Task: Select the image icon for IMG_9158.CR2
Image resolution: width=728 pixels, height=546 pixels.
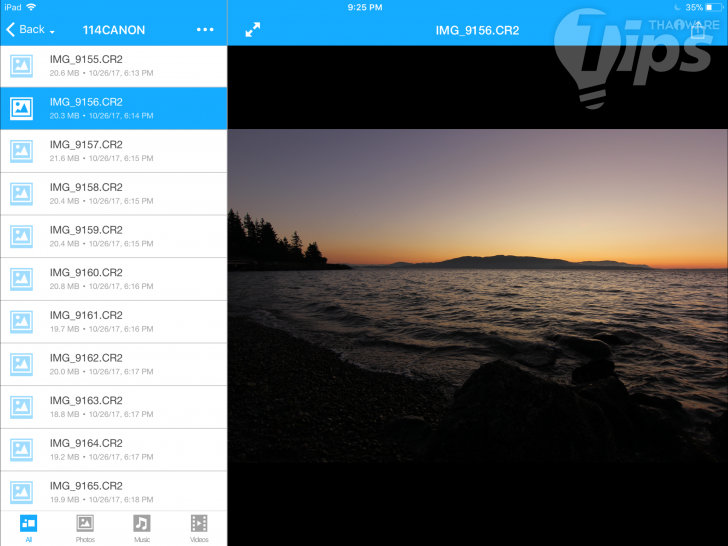Action: click(x=21, y=194)
